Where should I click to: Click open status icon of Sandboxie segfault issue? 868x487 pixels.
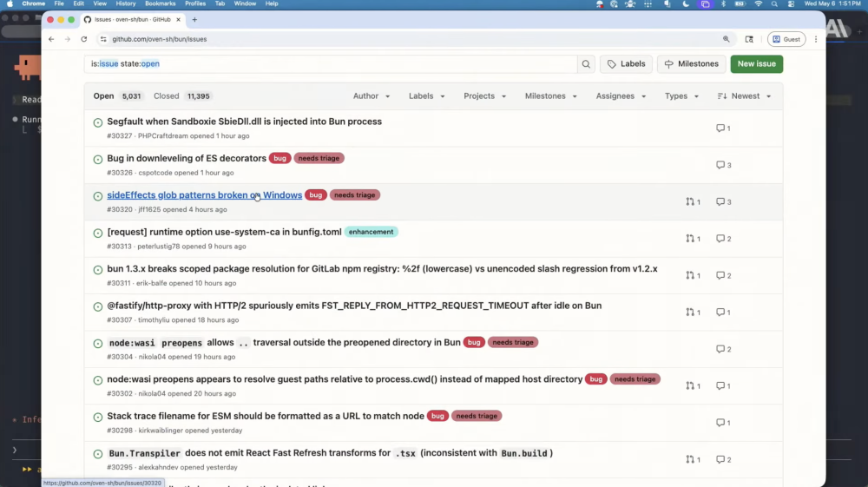click(x=98, y=123)
